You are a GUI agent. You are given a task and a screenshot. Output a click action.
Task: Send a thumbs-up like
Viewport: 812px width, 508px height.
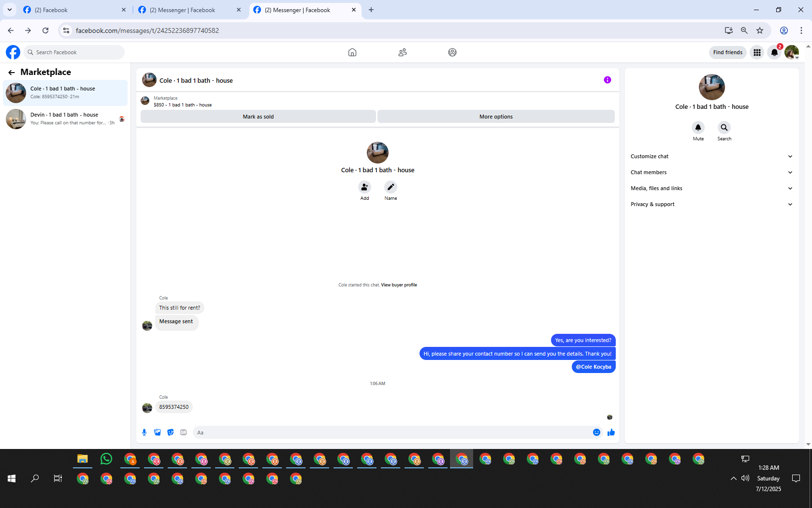click(x=611, y=433)
